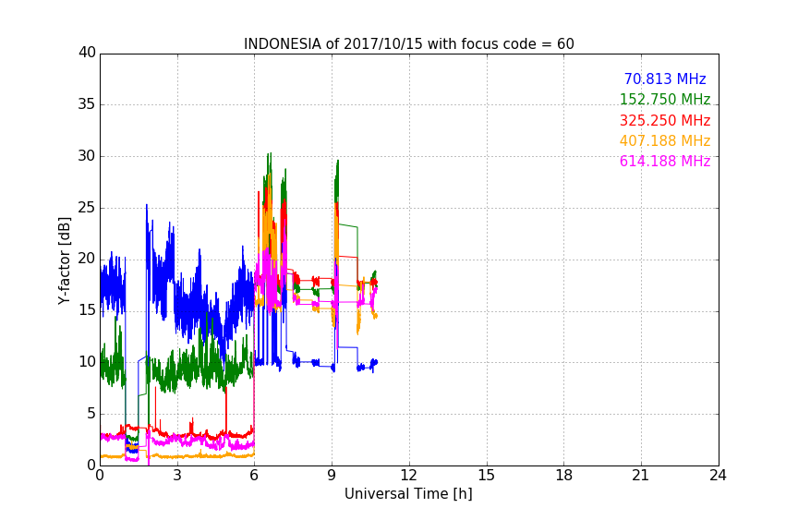Click the y-axis tick label 5
The image size is (798, 532).
pyautogui.click(x=91, y=414)
